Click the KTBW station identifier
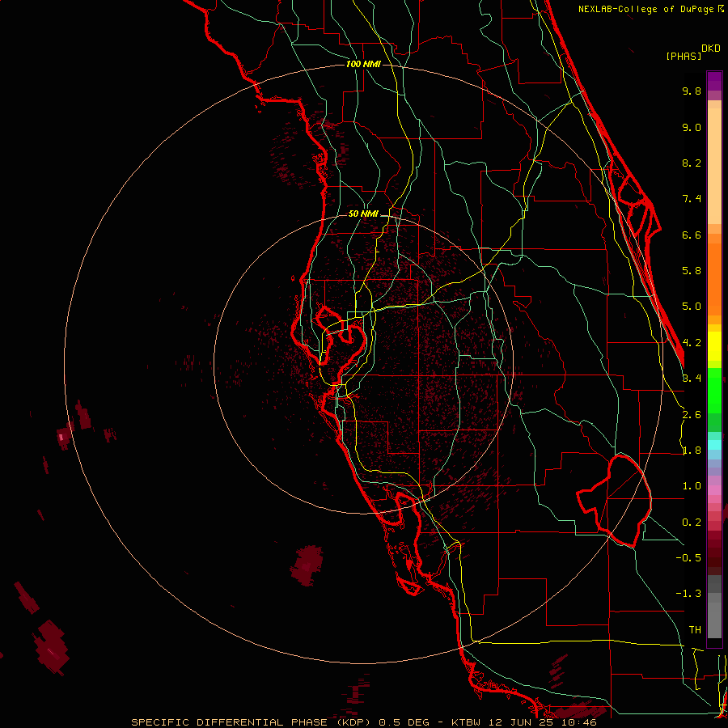Image resolution: width=728 pixels, height=728 pixels. tap(466, 722)
